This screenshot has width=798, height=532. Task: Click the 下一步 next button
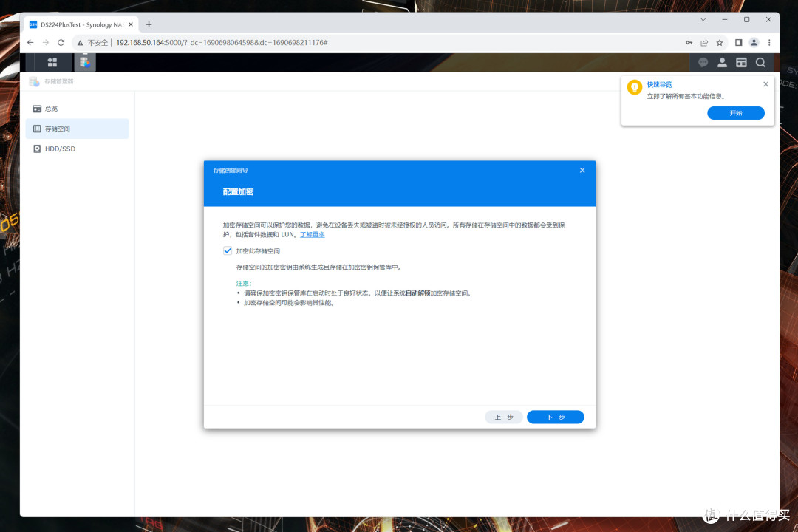(555, 417)
